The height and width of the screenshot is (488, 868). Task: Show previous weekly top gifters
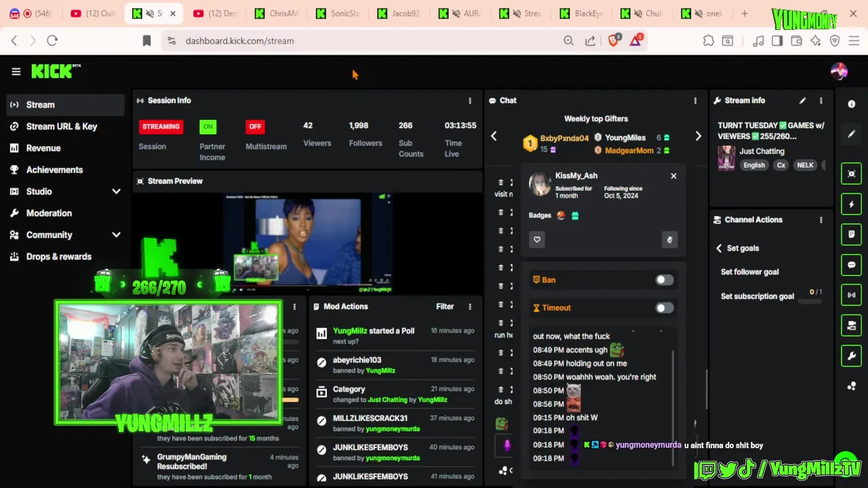click(x=494, y=136)
